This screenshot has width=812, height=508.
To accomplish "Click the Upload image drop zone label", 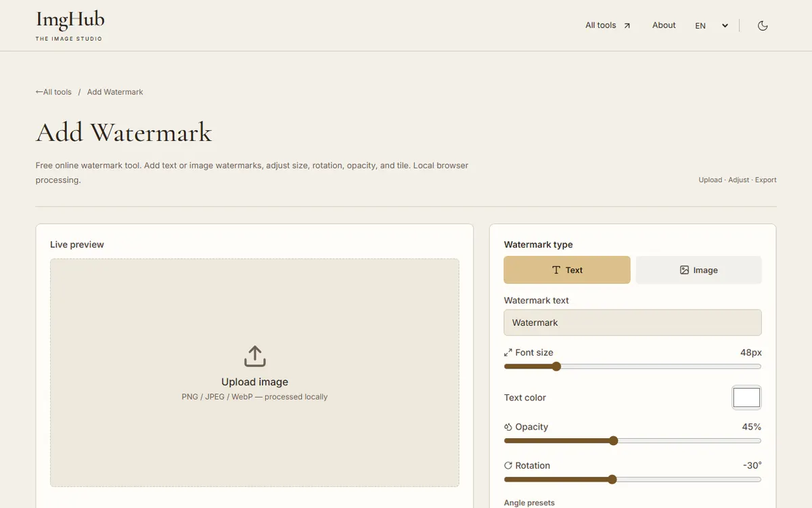I will 254,382.
